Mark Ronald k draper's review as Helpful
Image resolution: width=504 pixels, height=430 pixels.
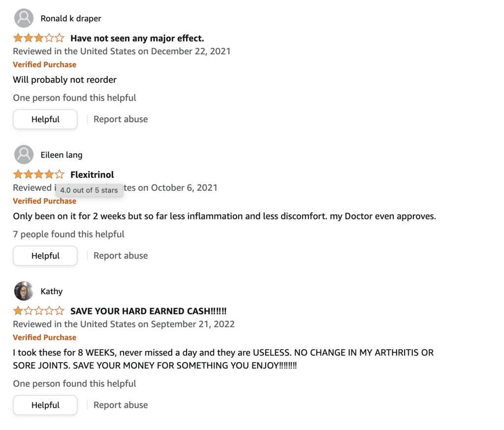click(x=45, y=119)
